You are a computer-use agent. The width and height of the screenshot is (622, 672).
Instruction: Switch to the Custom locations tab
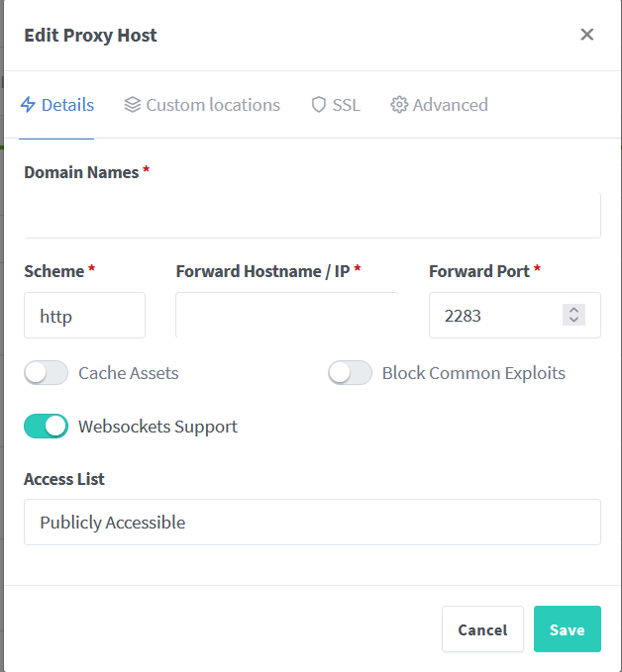(x=213, y=105)
